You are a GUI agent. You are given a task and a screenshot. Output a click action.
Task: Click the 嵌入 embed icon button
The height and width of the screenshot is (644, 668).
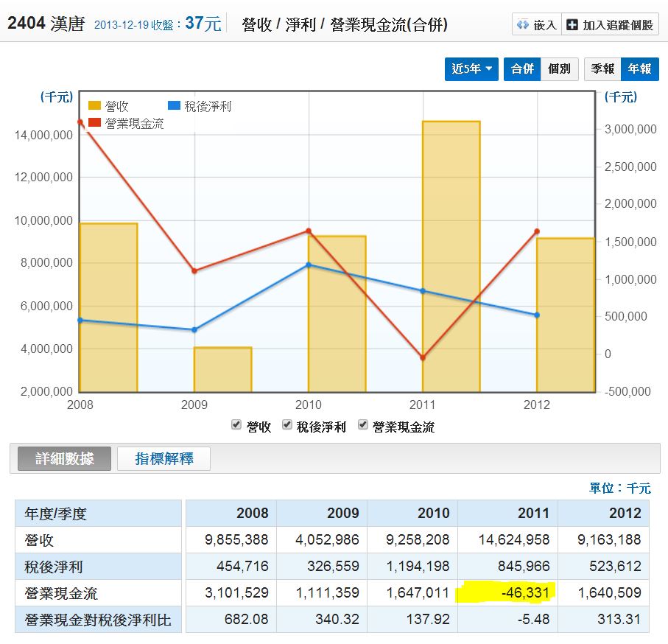(536, 24)
